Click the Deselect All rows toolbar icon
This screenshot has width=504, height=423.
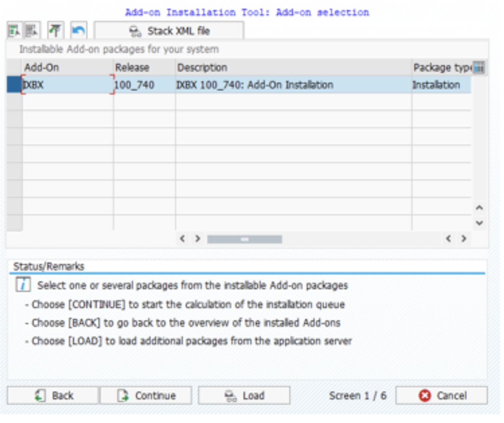tap(32, 31)
